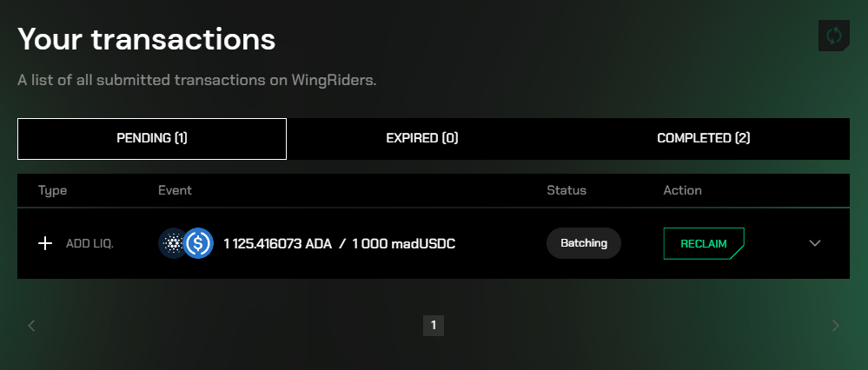The height and width of the screenshot is (370, 868).
Task: Click the plus icon beside ADD LIQ.
Action: coord(45,243)
